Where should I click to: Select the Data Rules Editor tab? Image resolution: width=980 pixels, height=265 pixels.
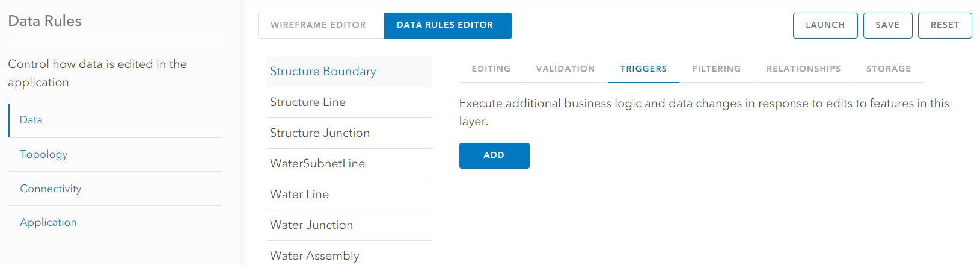(448, 25)
